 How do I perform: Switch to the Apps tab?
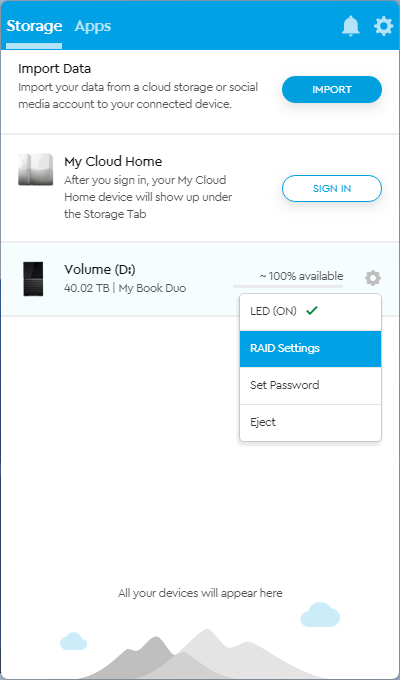point(93,26)
